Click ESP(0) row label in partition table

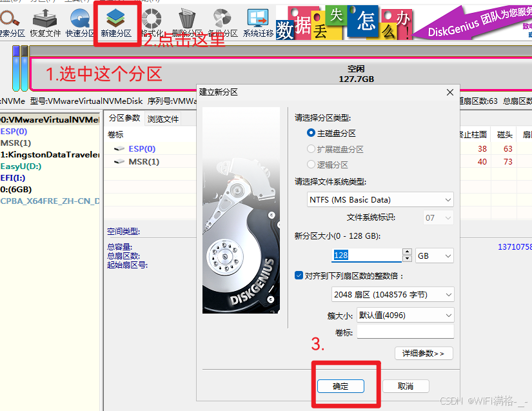142,148
